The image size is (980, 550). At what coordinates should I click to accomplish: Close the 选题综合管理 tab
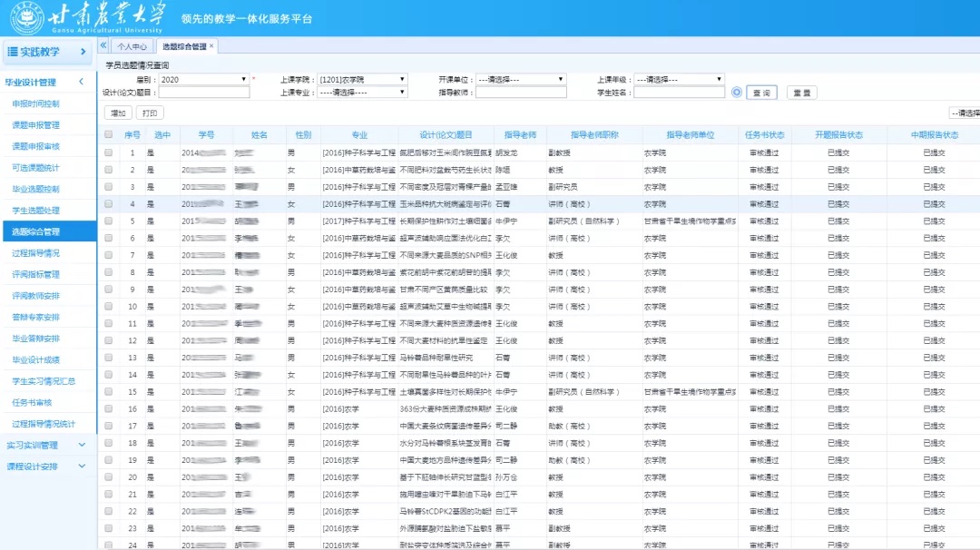[x=212, y=45]
